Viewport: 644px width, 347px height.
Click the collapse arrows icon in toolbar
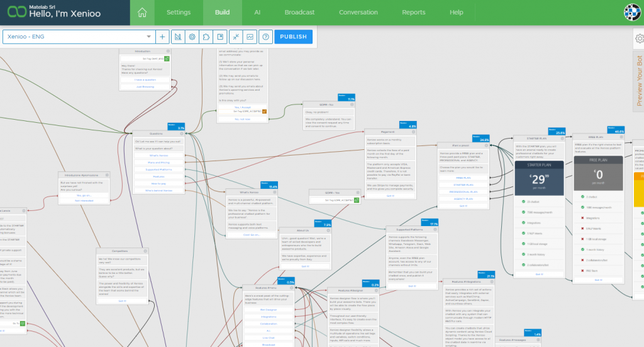click(236, 37)
